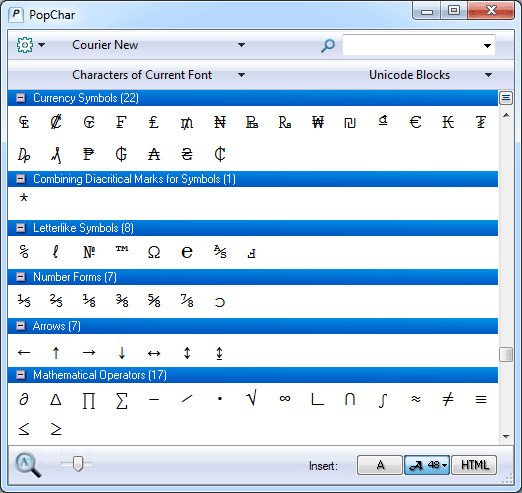Image resolution: width=522 pixels, height=493 pixels.
Task: Collapse the Arrows section
Action: coord(21,326)
